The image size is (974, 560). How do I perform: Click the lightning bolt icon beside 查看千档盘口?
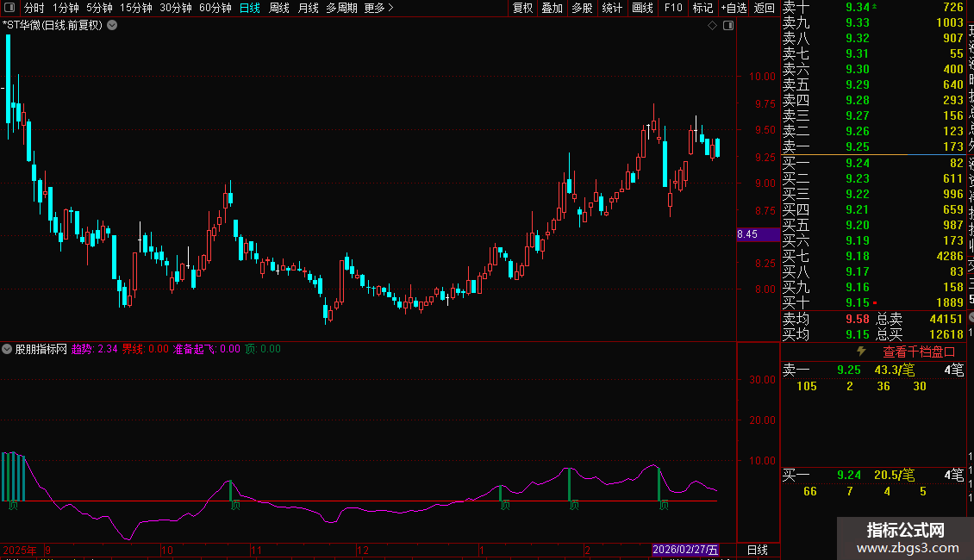point(860,352)
